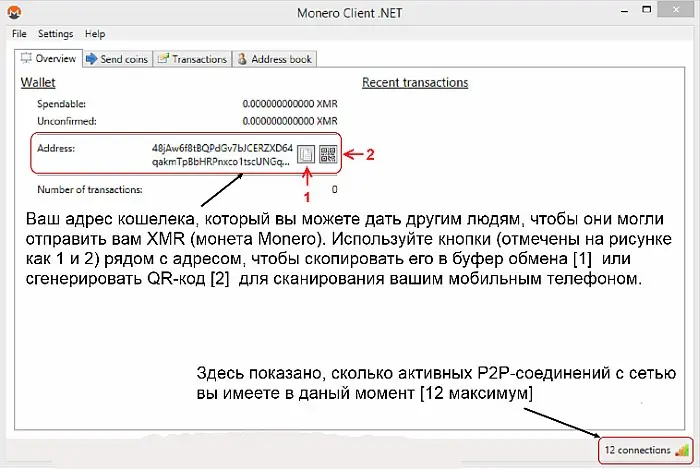The width and height of the screenshot is (700, 469).
Task: Generate QR code for the address
Action: click(x=328, y=154)
